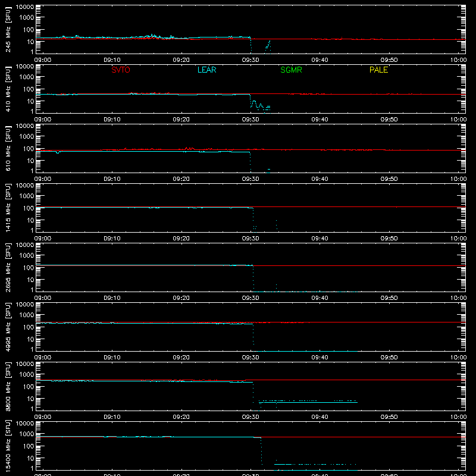Select the '8800 MHz [SFU]' axis title
Viewport: 476px width, 476px height.
point(8,386)
